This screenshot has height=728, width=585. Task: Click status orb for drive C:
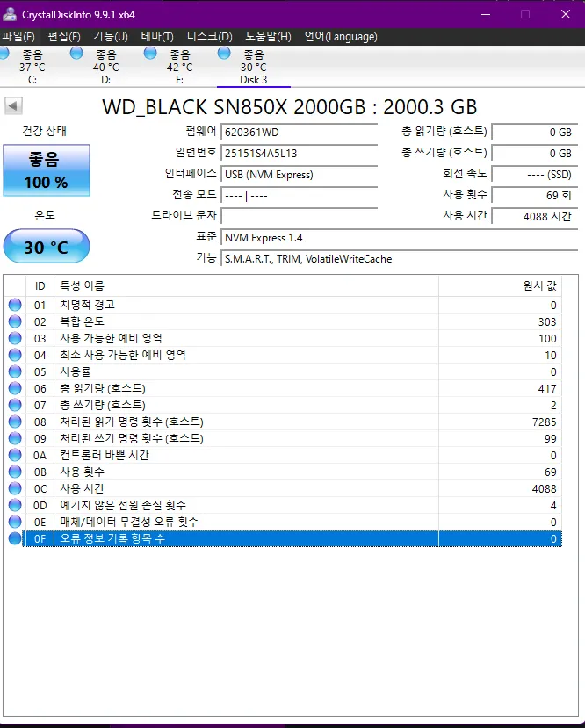[x=4, y=54]
